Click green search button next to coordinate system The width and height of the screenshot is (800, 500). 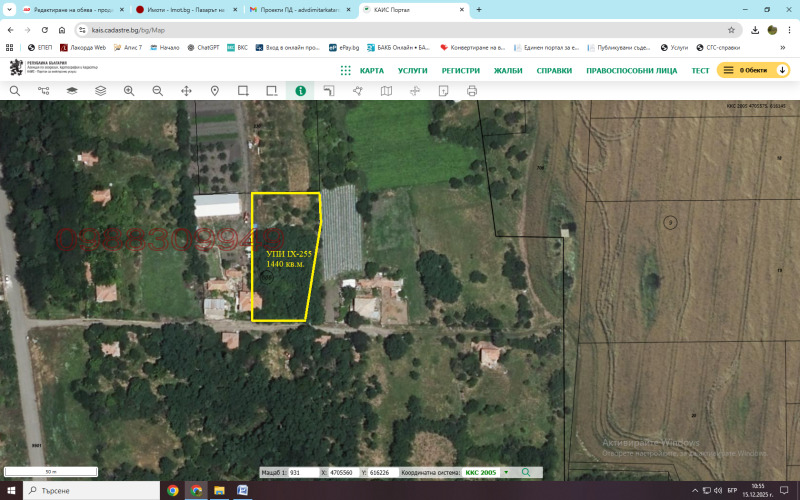526,472
